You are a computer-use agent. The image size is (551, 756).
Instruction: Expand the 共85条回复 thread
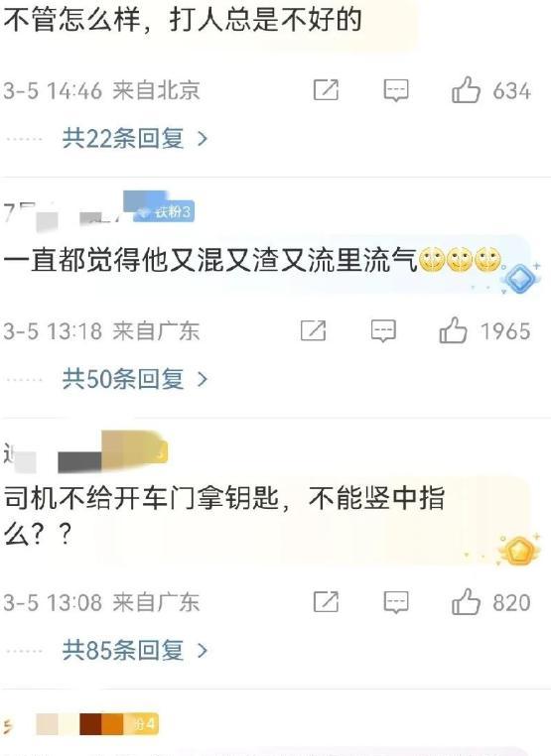pos(135,650)
